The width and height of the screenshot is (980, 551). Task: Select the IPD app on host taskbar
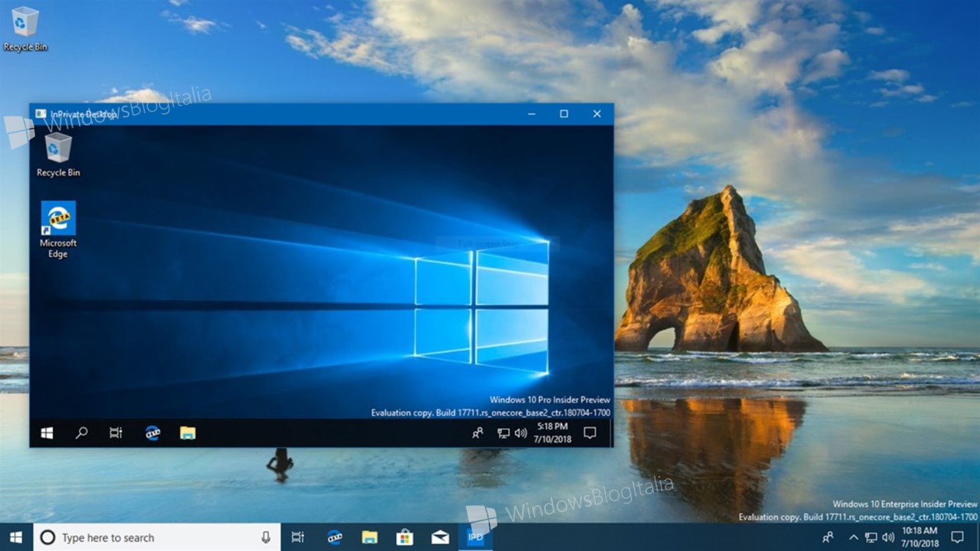(x=475, y=537)
